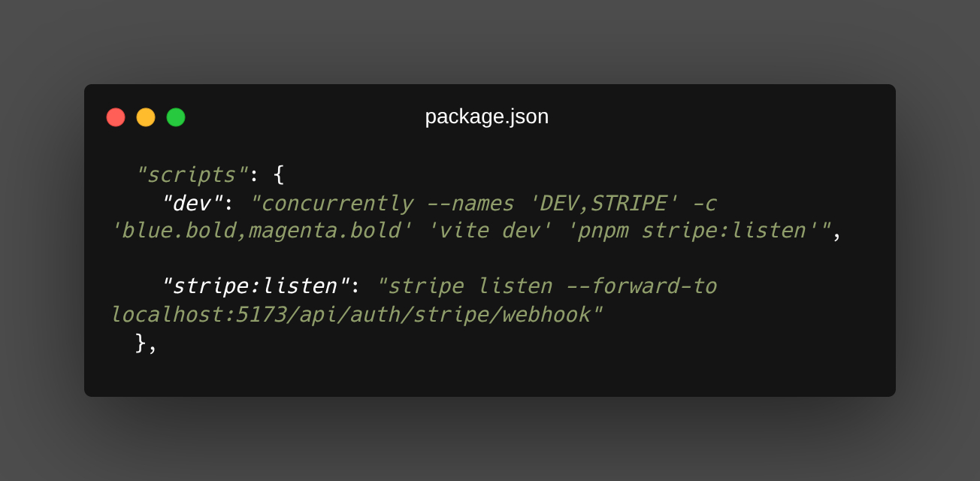Click the trailing comma ending the dev line
Viewport: 980px width, 481px height.
coord(837,232)
